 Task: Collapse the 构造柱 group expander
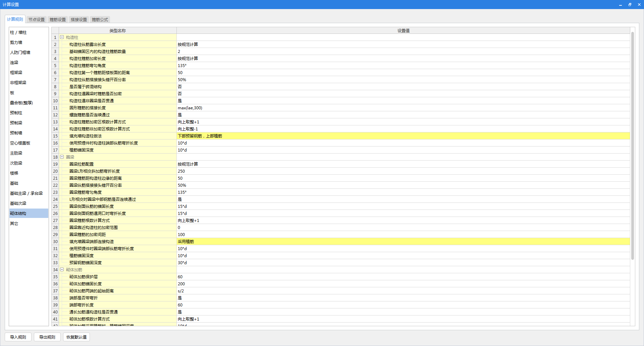coord(62,37)
